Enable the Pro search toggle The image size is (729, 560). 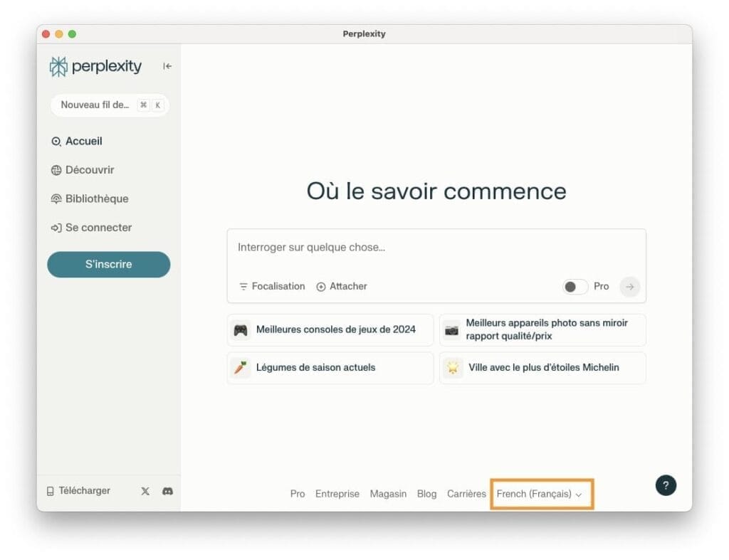[x=575, y=286]
